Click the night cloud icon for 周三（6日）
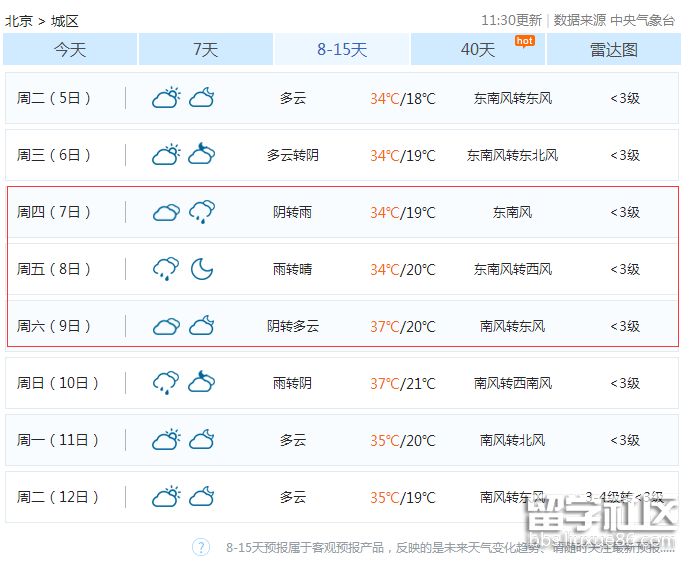 coord(202,155)
